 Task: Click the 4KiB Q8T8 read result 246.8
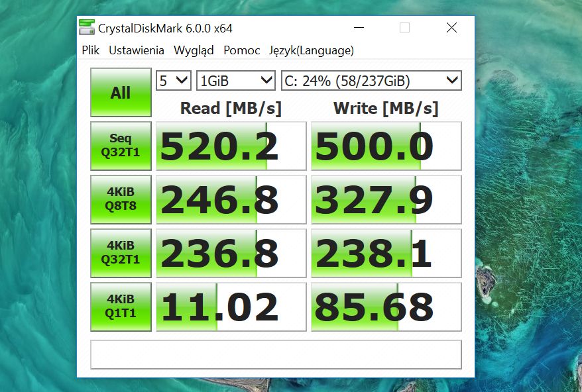point(231,199)
